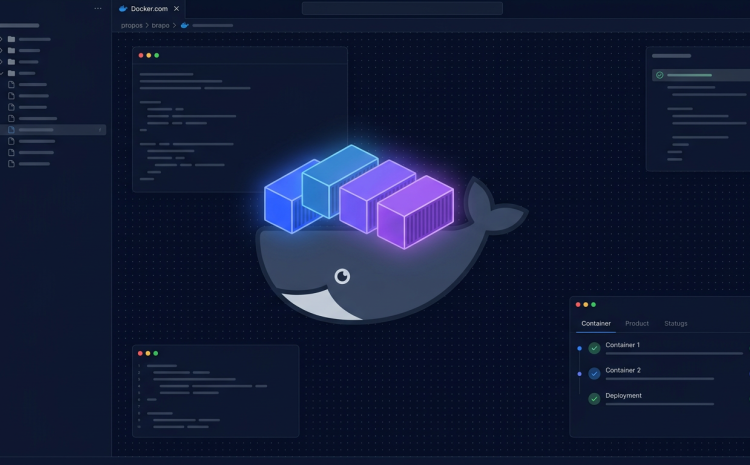This screenshot has height=465, width=750.
Task: Close the line-numbered code window via red dot
Action: [x=140, y=354]
